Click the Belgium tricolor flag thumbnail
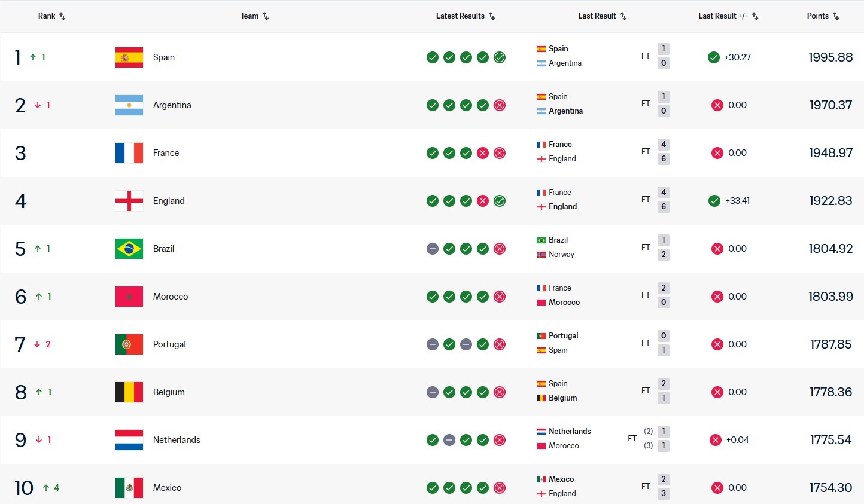Screen dimensions: 864x504 point(129,392)
